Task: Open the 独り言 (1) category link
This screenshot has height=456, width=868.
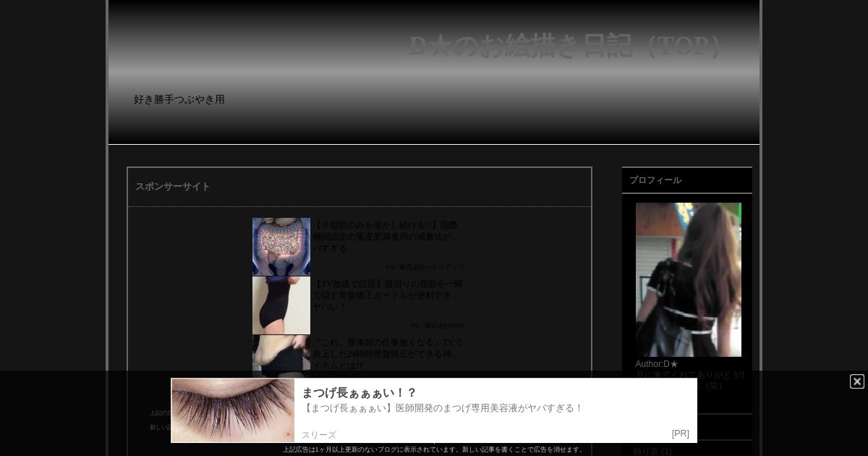Action: [x=652, y=452]
